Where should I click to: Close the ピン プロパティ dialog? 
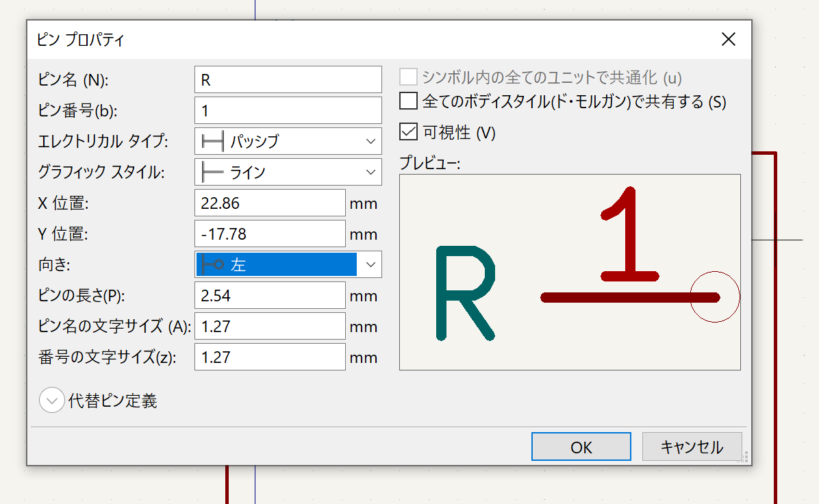pyautogui.click(x=728, y=39)
